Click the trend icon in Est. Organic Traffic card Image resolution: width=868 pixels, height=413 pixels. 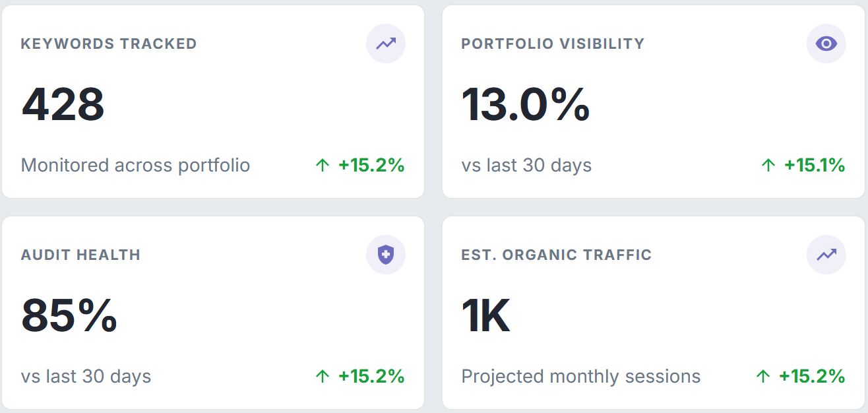[826, 255]
